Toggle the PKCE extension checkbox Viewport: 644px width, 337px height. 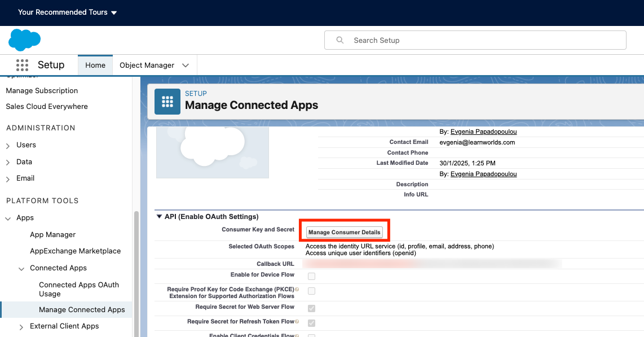[x=312, y=291]
